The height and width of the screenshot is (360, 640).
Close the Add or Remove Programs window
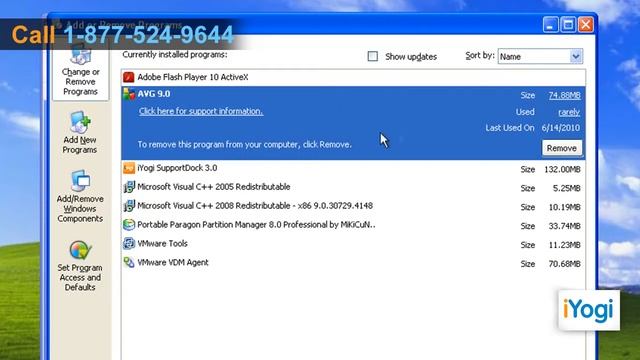[x=586, y=24]
